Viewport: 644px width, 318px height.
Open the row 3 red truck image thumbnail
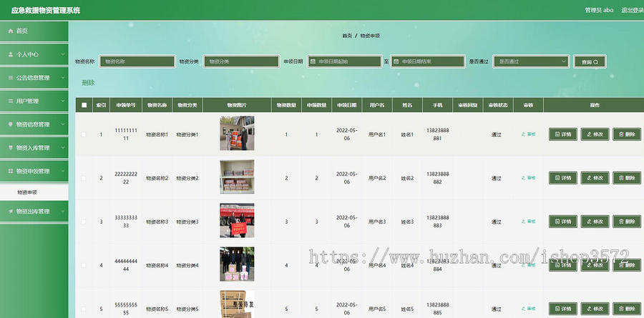(x=237, y=220)
